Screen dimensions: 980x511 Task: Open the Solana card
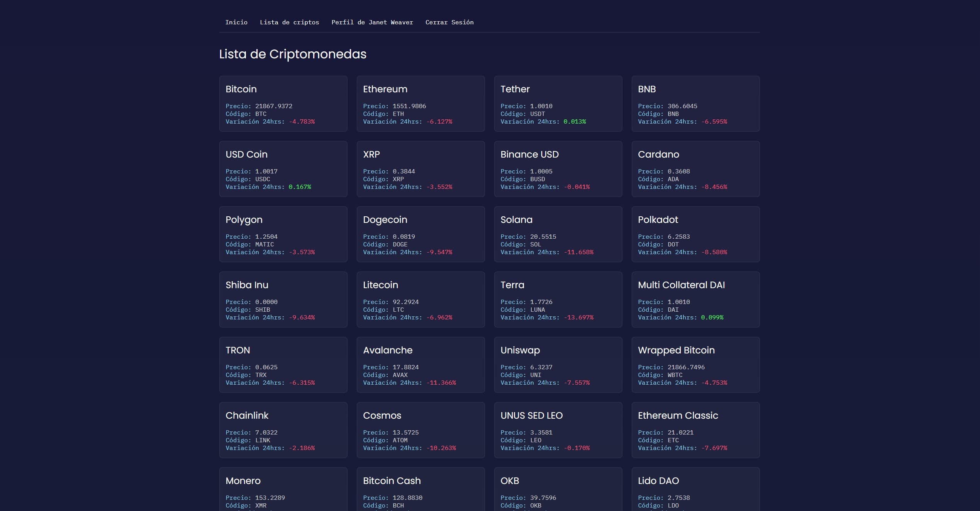tap(558, 234)
